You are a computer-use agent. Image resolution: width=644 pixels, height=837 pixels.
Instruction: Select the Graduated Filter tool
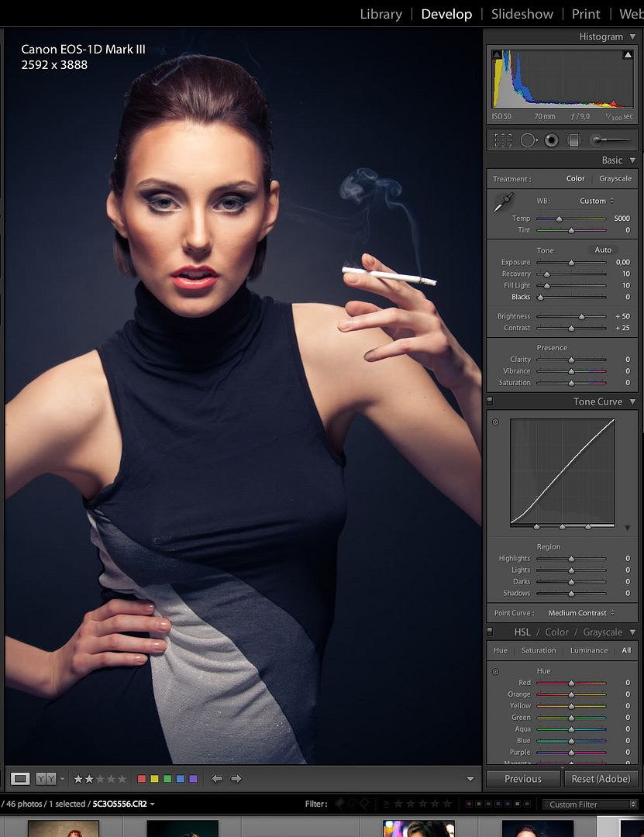(573, 140)
